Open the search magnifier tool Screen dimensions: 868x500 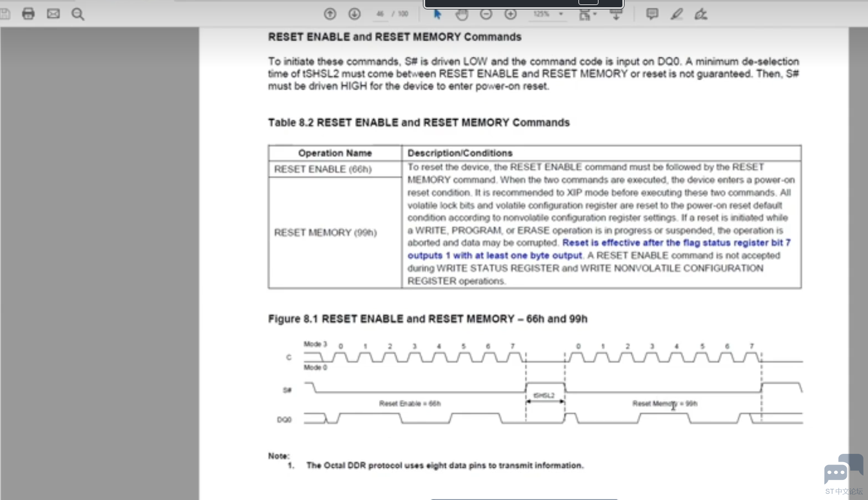tap(78, 14)
